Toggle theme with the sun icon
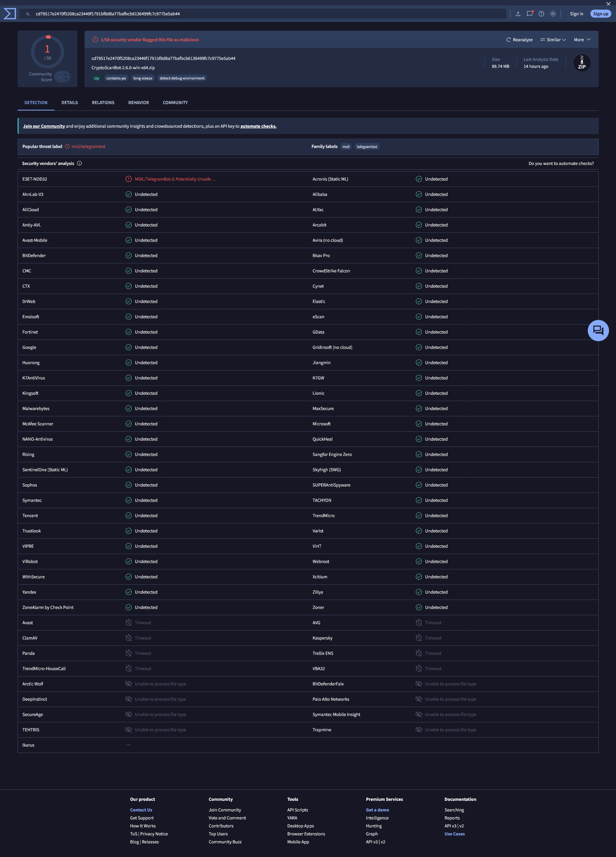Viewport: 616px width, 857px height. pos(553,14)
